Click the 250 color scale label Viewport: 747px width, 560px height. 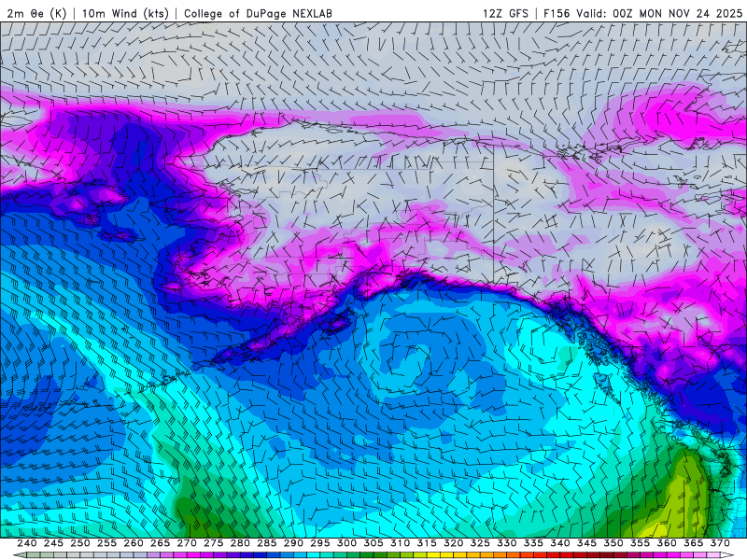[80, 543]
